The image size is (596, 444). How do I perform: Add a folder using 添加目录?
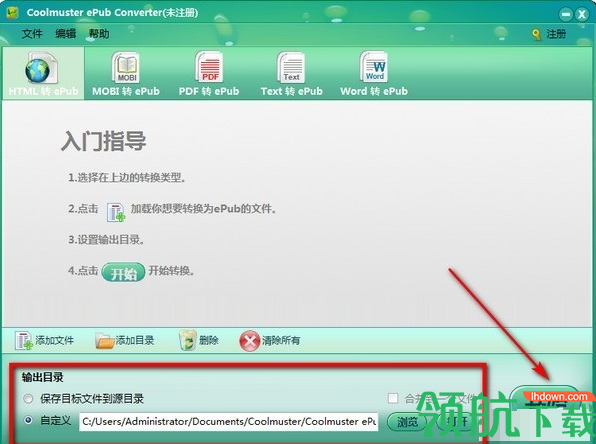(125, 340)
